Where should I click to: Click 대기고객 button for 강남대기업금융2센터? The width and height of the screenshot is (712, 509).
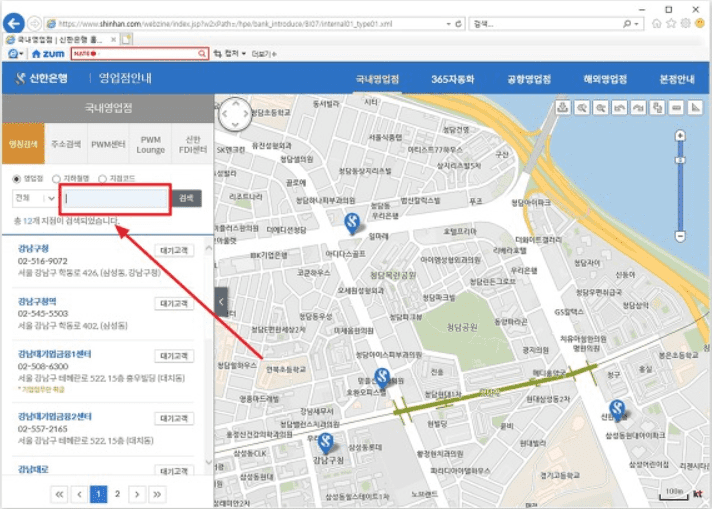174,418
